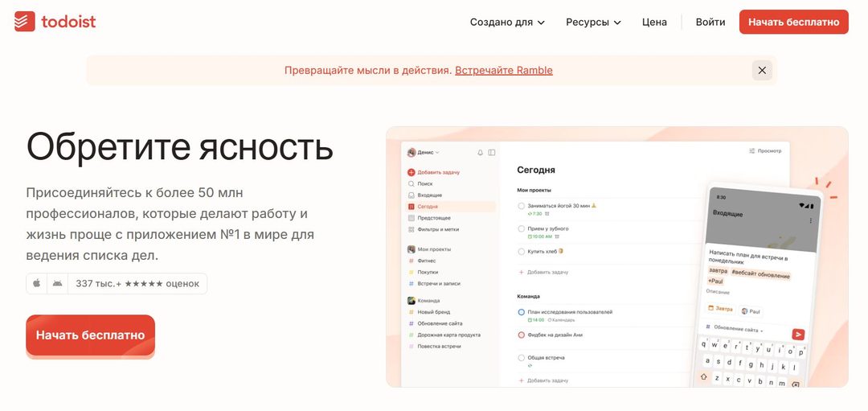Click the Сегодня heading in app preview
Image resolution: width=868 pixels, height=411 pixels.
536,170
